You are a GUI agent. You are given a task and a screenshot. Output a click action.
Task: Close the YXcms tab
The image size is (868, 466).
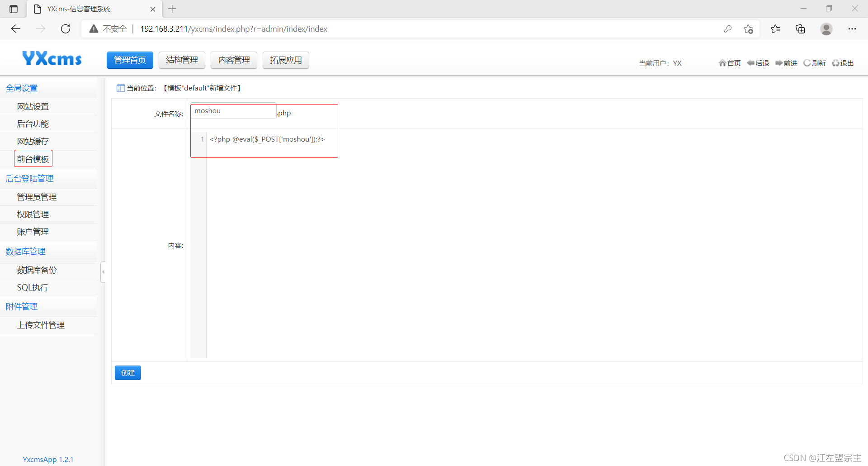coord(153,9)
